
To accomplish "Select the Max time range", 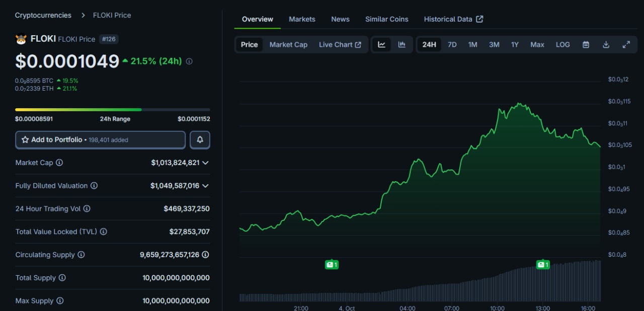I will click(537, 45).
